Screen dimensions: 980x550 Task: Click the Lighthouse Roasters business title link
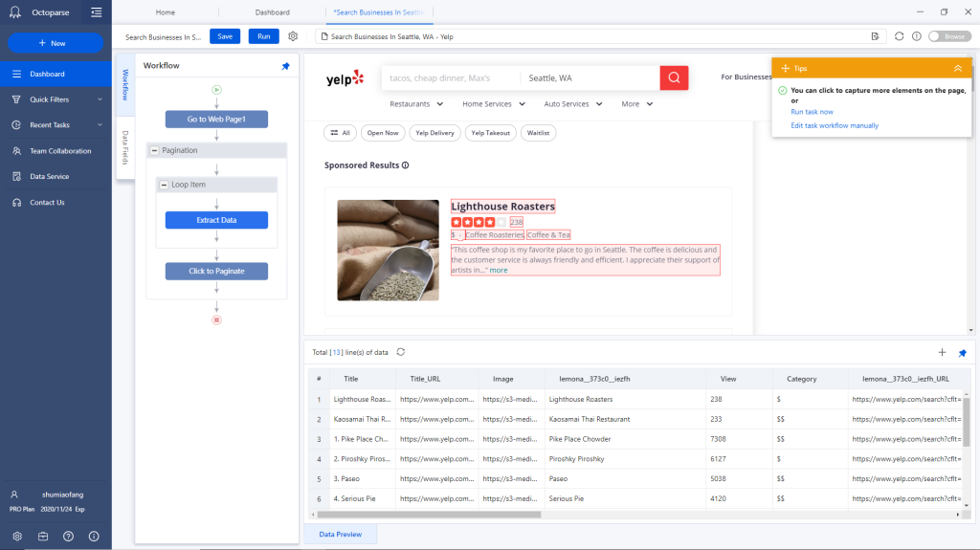coord(503,207)
